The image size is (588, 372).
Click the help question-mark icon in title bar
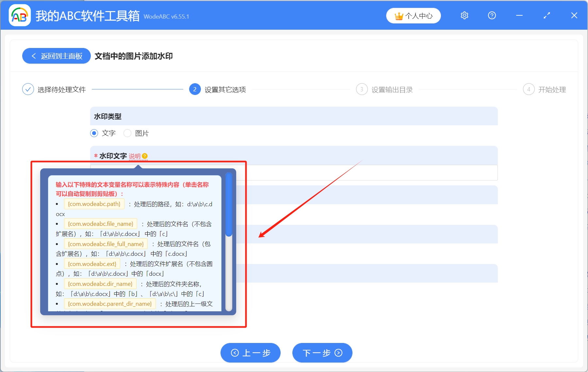pos(491,15)
